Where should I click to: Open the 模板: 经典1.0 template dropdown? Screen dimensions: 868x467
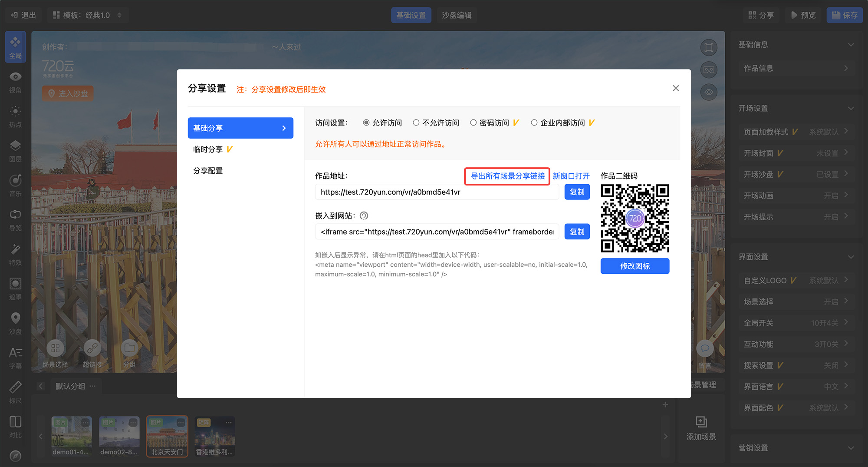(x=87, y=15)
